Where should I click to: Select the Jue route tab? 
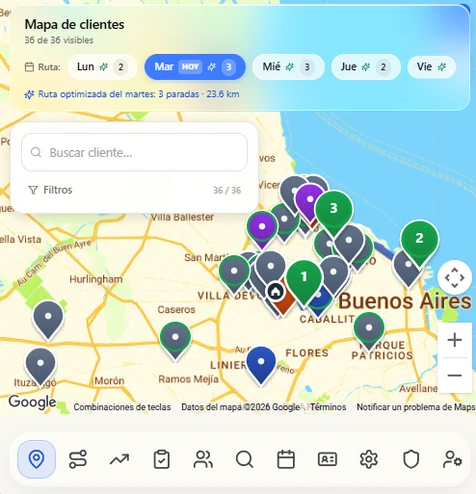[366, 67]
